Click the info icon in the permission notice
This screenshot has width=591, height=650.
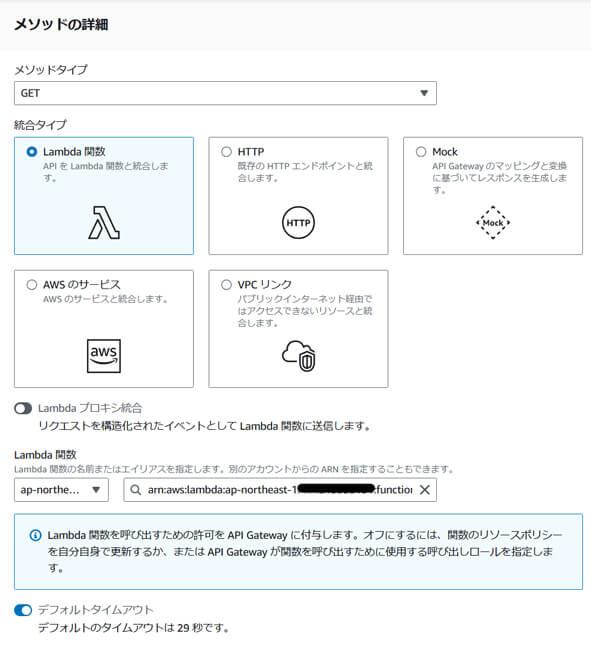36,535
